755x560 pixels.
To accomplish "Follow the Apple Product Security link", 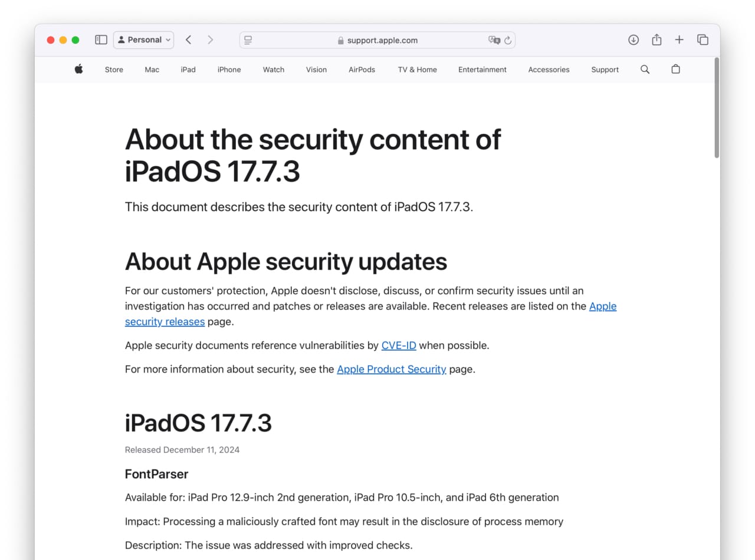I will pyautogui.click(x=391, y=370).
